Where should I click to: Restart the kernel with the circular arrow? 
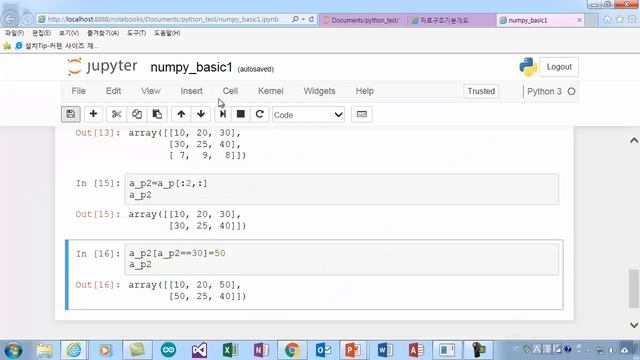click(x=260, y=114)
